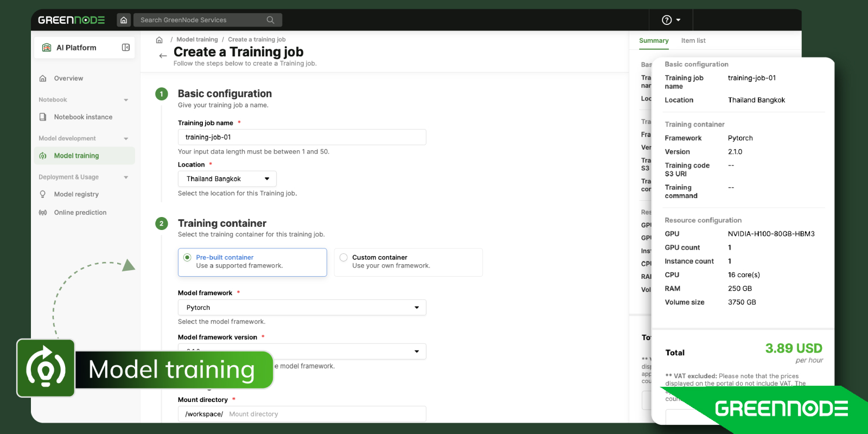Open the Model framework version dropdown

(x=302, y=352)
